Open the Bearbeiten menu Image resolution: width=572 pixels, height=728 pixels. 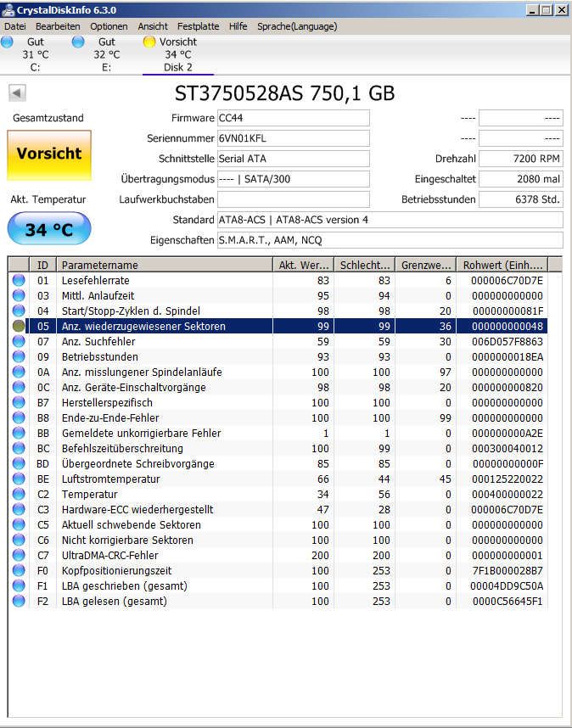tap(58, 26)
